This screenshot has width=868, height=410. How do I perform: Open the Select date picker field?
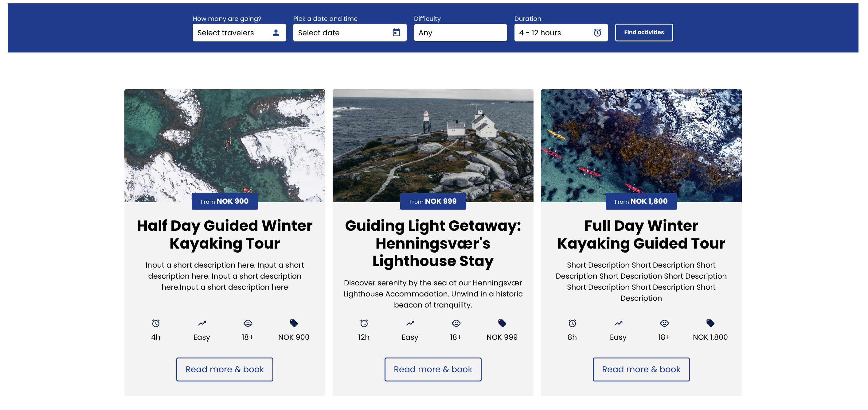[350, 33]
